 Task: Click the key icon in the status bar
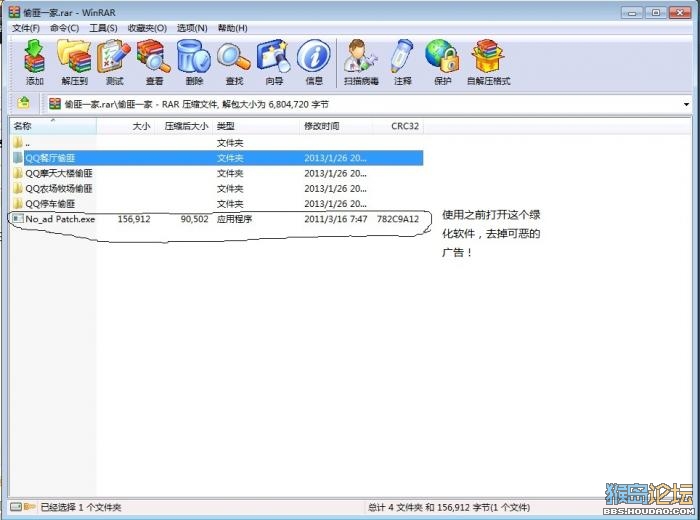point(29,507)
